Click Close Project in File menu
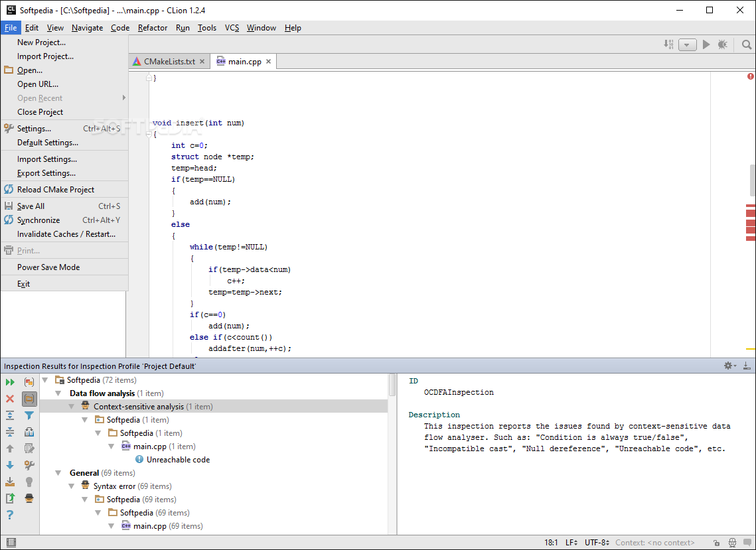 [64, 112]
